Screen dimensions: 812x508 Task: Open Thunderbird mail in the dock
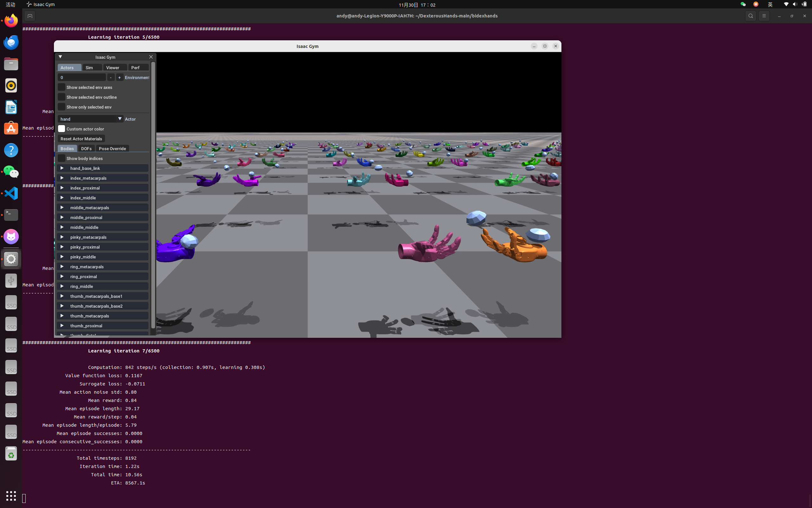11,42
